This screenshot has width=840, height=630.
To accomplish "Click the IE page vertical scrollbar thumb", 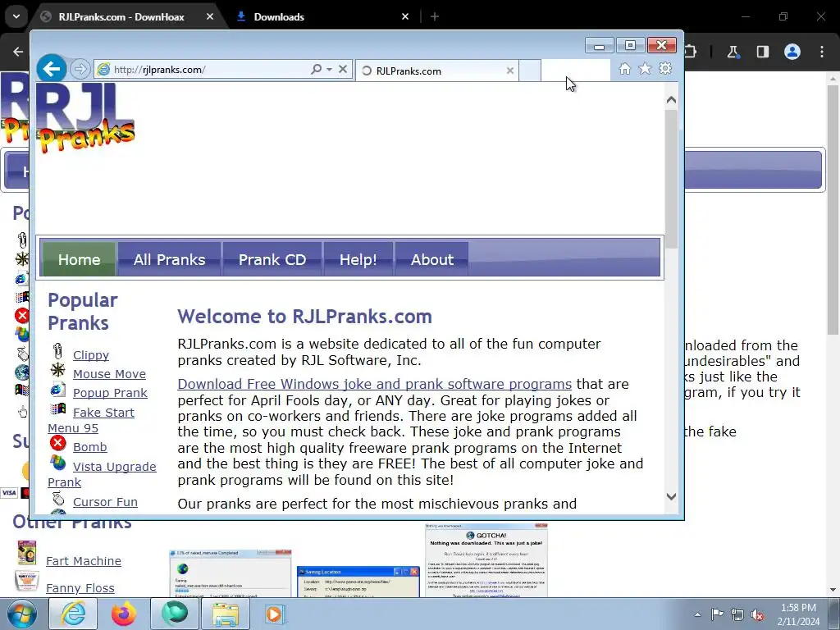I will (671, 178).
